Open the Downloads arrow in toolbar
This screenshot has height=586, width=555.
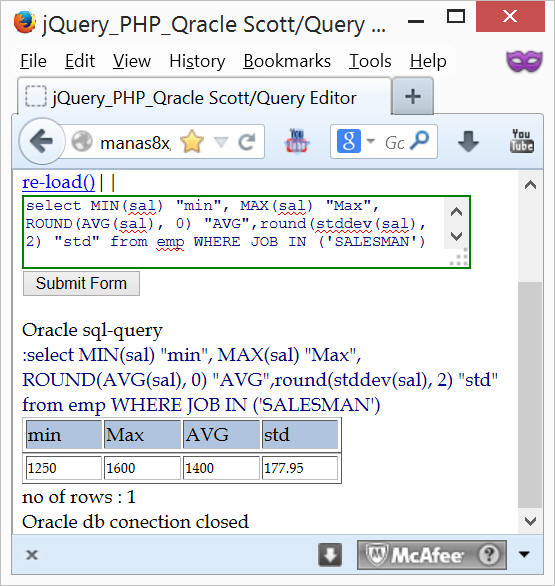468,142
